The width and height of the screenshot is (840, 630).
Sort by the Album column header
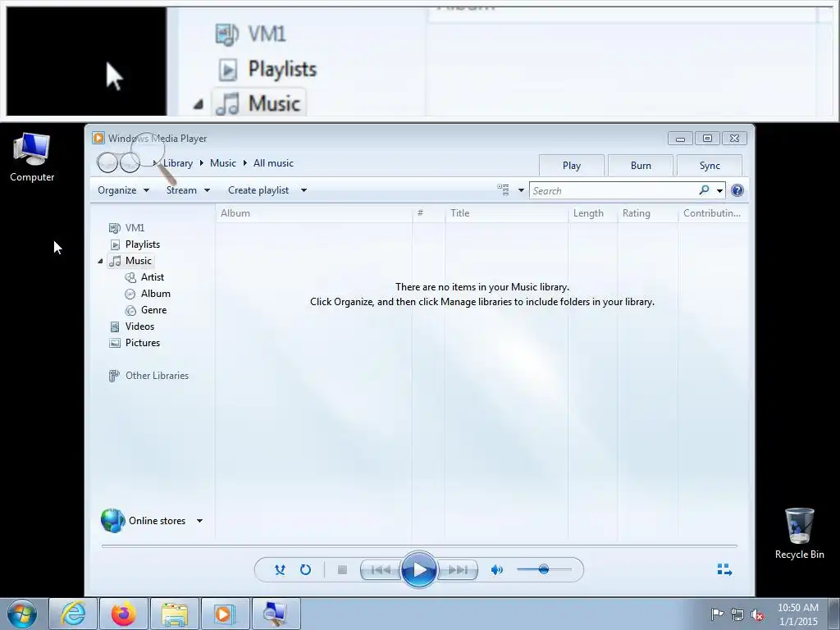[x=314, y=213]
